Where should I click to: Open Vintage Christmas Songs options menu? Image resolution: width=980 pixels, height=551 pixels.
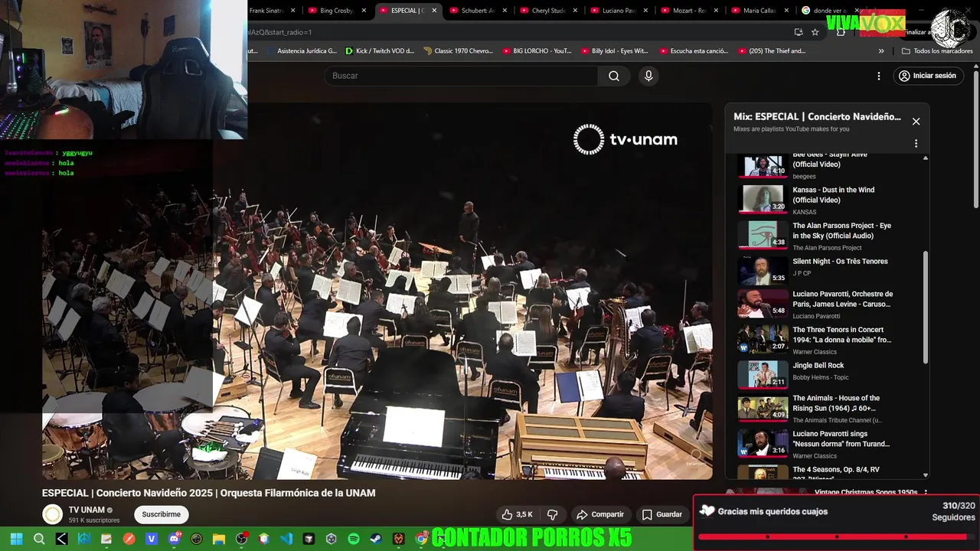click(926, 492)
